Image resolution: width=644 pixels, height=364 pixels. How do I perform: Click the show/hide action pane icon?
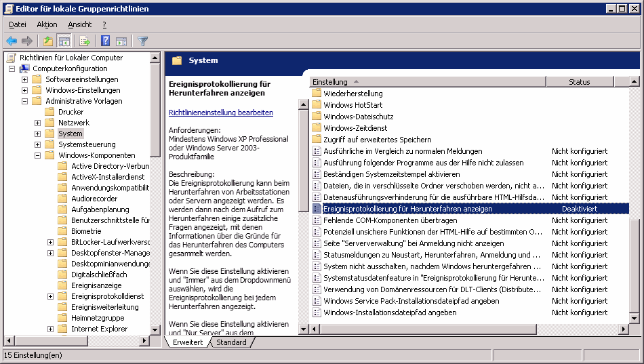(x=122, y=41)
